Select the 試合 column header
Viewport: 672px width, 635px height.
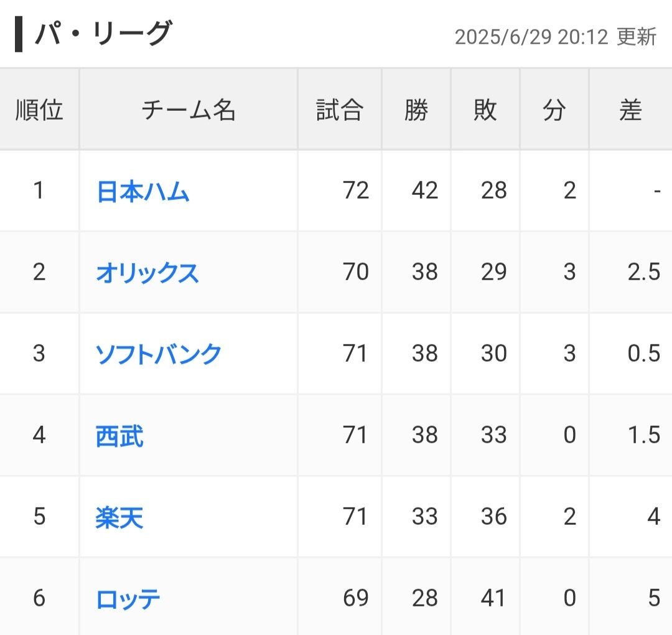coord(340,110)
